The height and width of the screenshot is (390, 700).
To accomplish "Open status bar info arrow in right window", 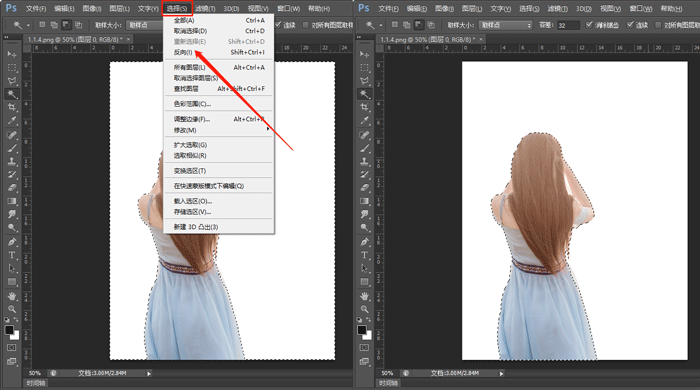I will [x=501, y=373].
